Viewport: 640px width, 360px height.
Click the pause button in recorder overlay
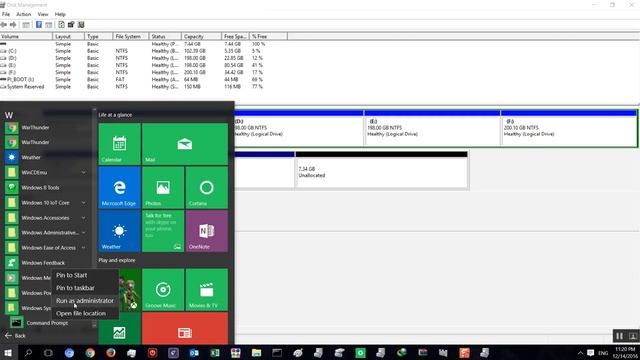pyautogui.click(x=619, y=336)
